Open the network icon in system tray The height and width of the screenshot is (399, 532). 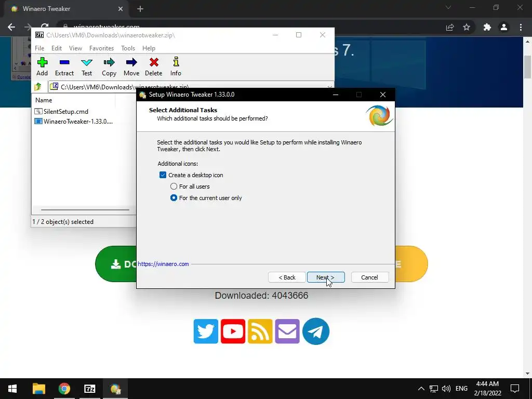(x=434, y=389)
